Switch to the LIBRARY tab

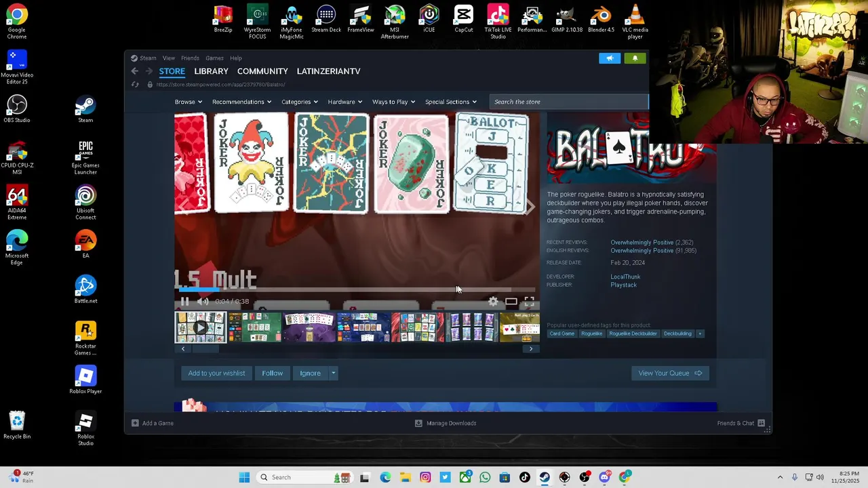211,71
